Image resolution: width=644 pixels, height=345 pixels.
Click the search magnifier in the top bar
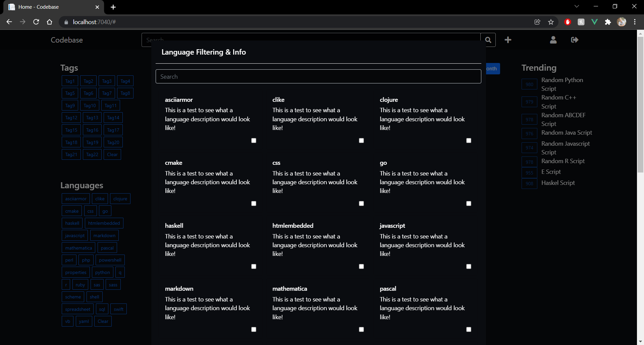click(x=488, y=40)
